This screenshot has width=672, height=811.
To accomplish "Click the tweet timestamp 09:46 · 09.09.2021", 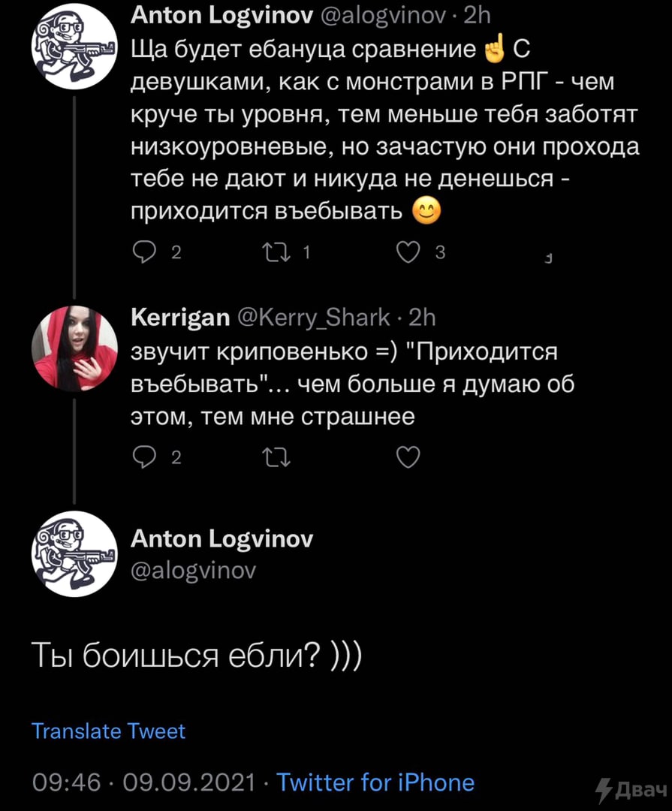I will click(x=143, y=782).
